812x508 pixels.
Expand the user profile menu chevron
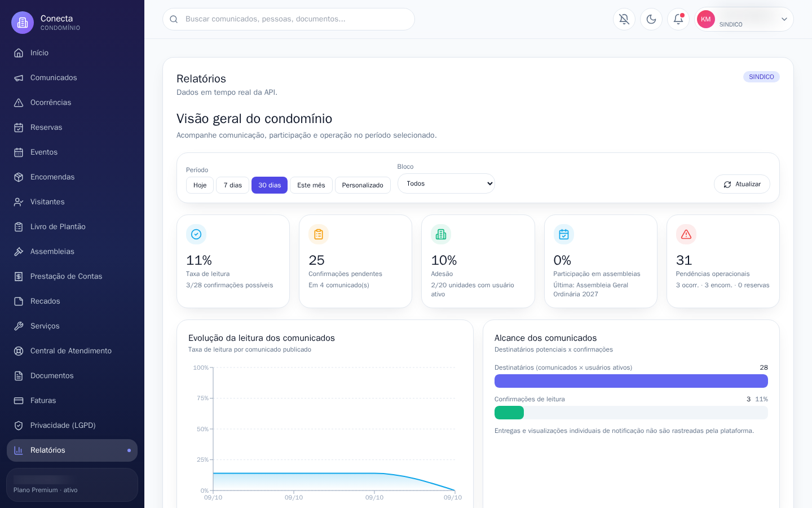point(784,19)
